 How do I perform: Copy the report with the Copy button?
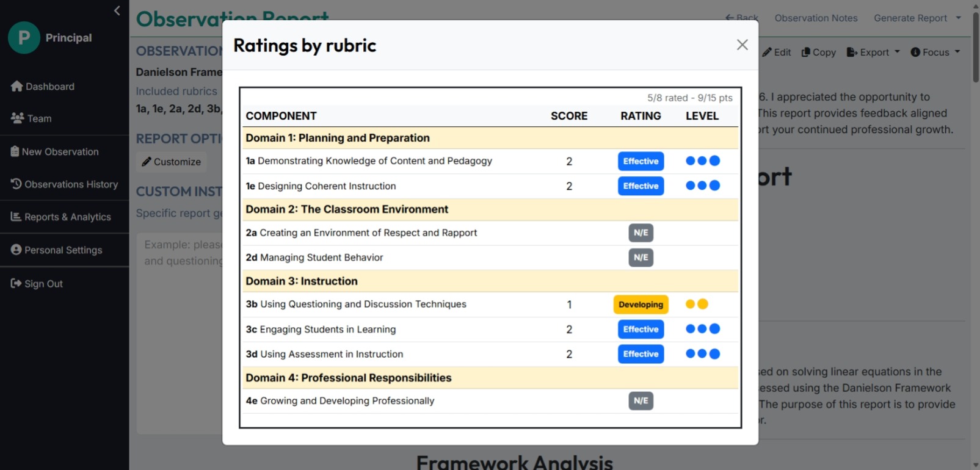tap(818, 52)
